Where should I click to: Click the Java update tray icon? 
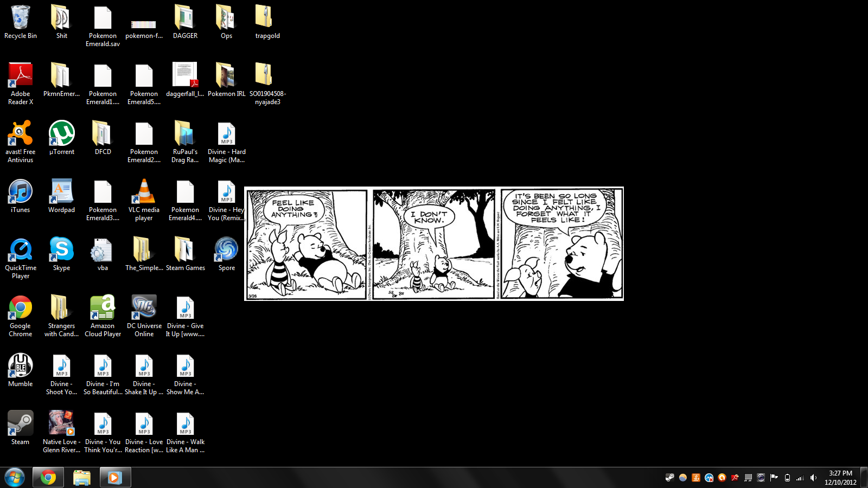pyautogui.click(x=696, y=478)
